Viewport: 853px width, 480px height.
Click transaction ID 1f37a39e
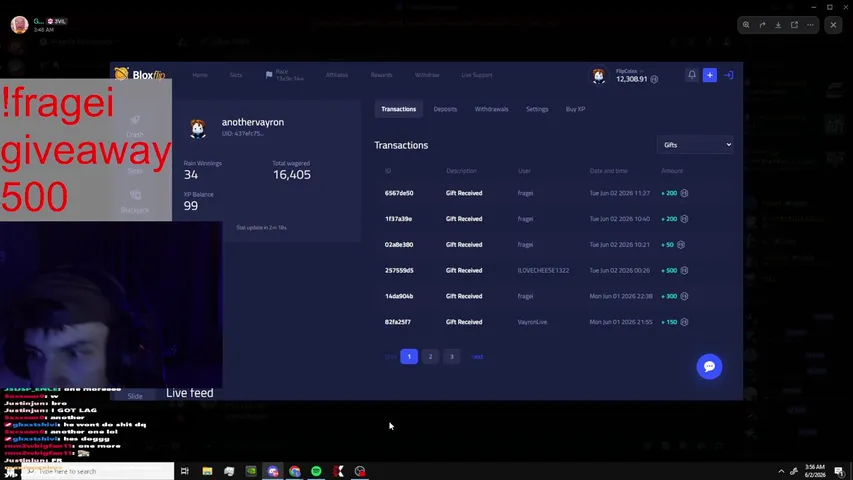click(x=398, y=219)
